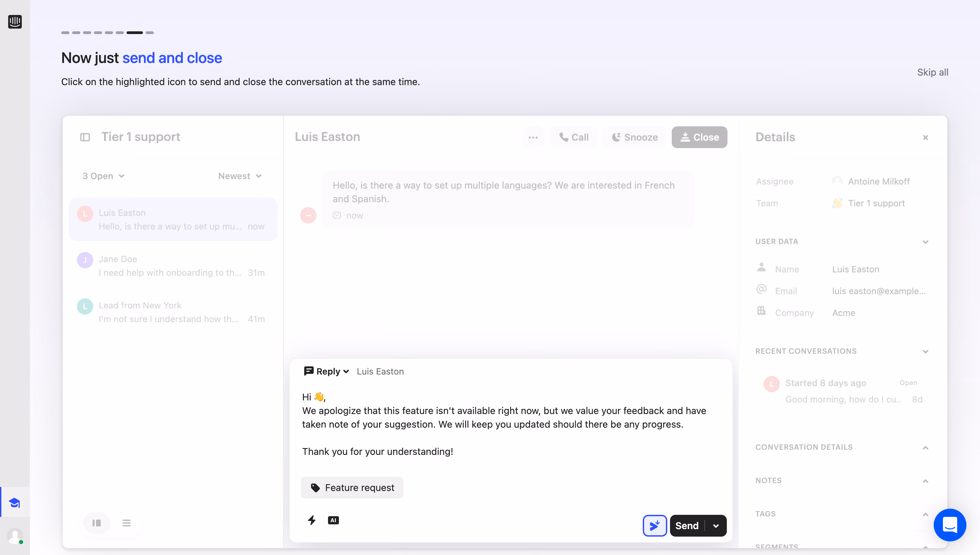Click the Feature request tag chip
The image size is (980, 555).
352,487
